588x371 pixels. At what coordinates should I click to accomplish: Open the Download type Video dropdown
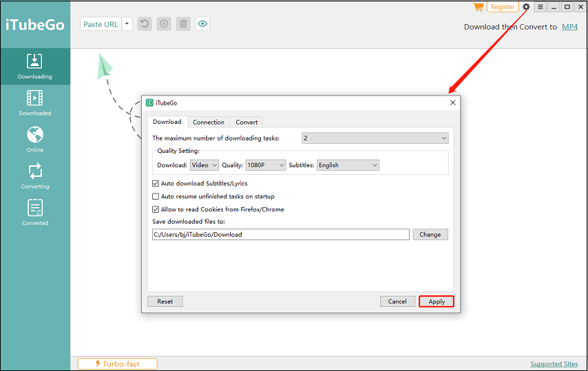pos(204,165)
